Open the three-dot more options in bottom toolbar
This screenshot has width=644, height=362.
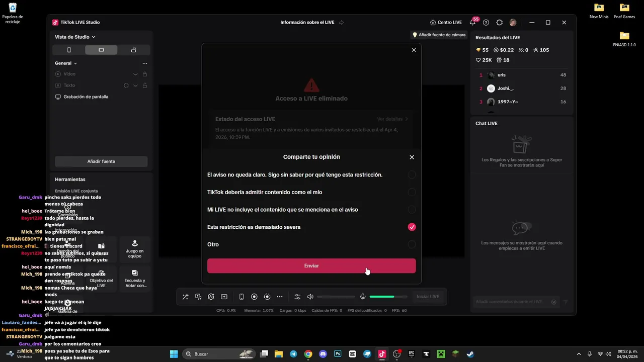pos(280,297)
